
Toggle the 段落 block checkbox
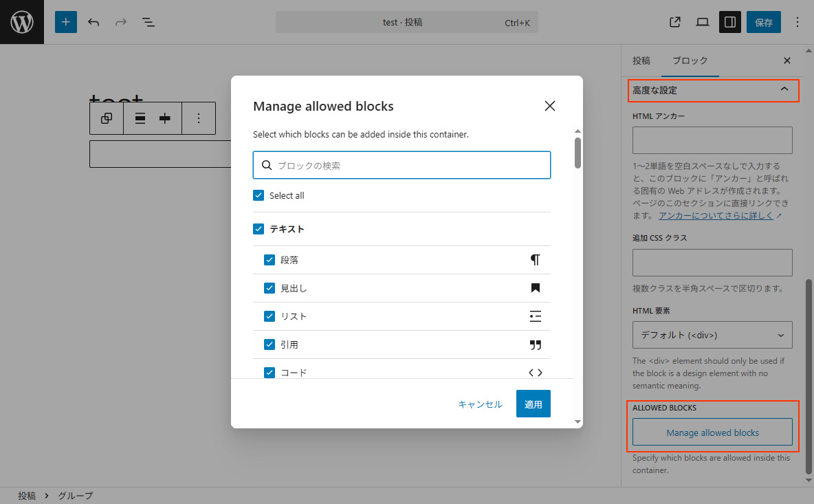[x=269, y=260]
